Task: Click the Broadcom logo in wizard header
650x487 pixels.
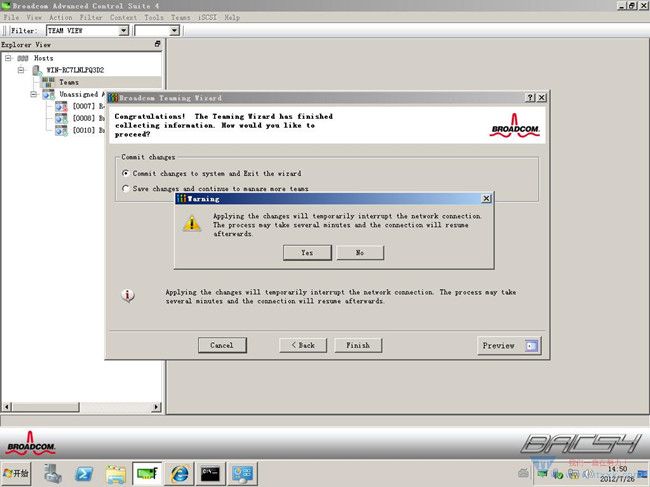Action: 515,126
